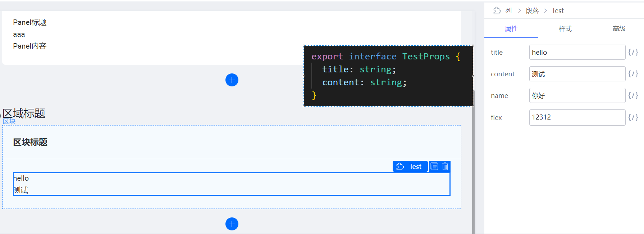Copy the selected Test component
The image size is (644, 234).
434,166
